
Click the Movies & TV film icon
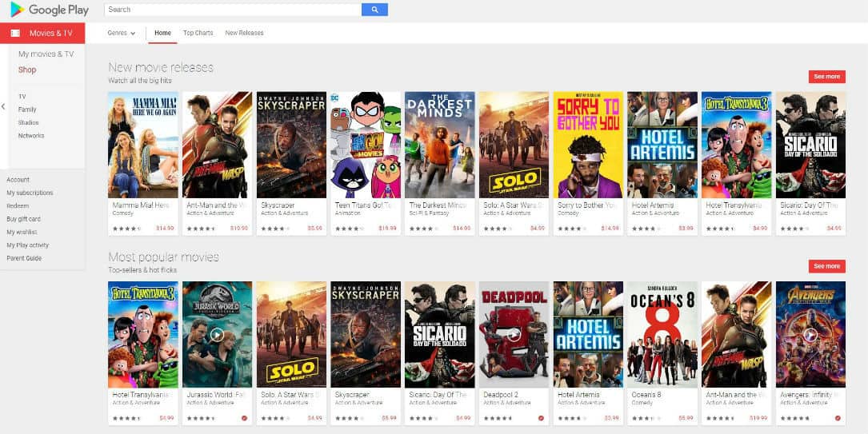15,34
